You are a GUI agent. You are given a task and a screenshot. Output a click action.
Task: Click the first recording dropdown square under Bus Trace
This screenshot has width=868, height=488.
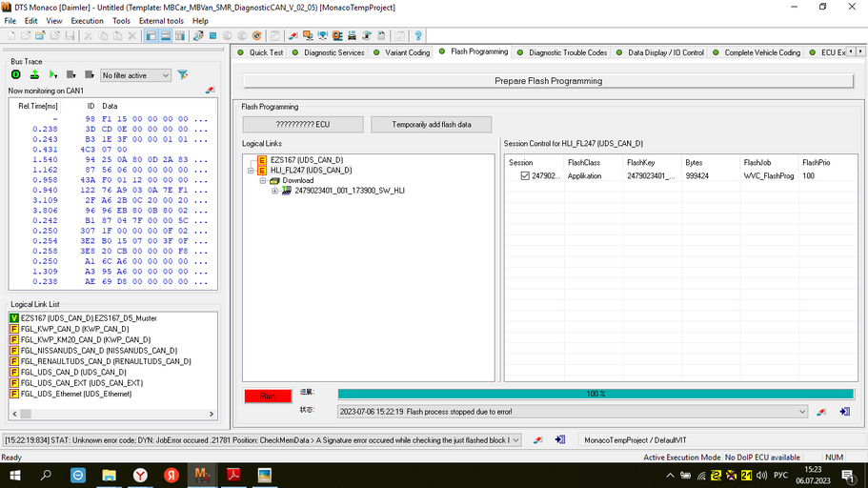[71, 74]
